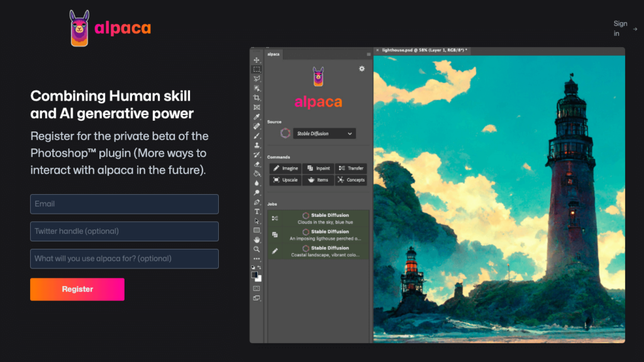644x362 pixels.
Task: Swap foreground and background colors
Action: click(260, 268)
